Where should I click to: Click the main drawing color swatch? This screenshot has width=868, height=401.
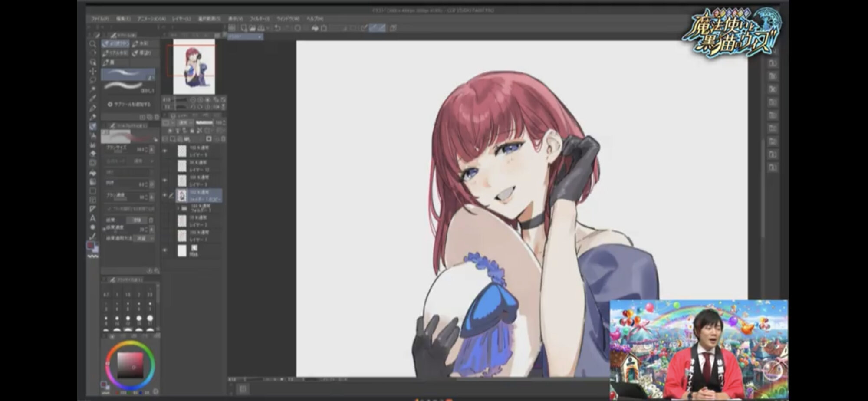pos(90,246)
